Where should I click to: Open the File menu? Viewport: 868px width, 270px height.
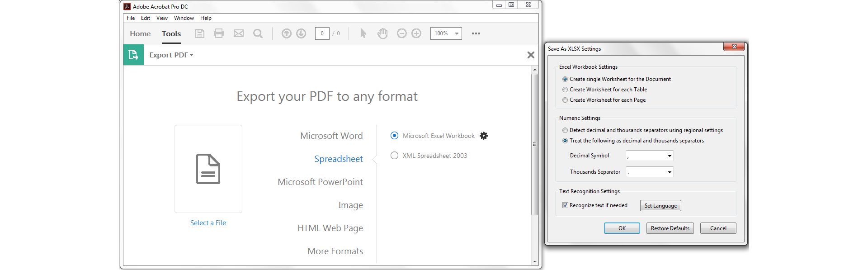[131, 18]
